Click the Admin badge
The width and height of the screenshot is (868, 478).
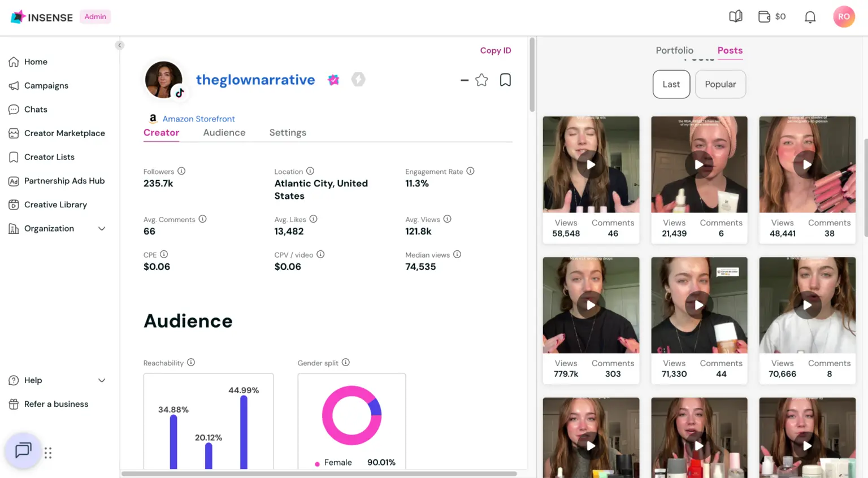click(x=95, y=16)
